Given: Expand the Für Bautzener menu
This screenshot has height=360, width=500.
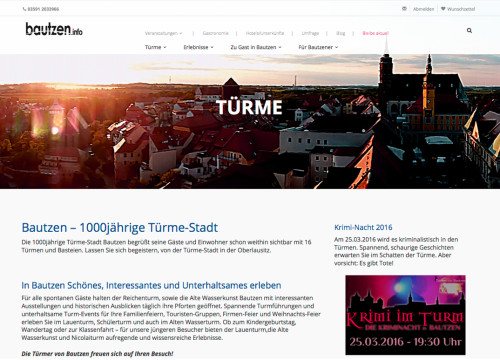Looking at the screenshot, I should coord(318,47).
